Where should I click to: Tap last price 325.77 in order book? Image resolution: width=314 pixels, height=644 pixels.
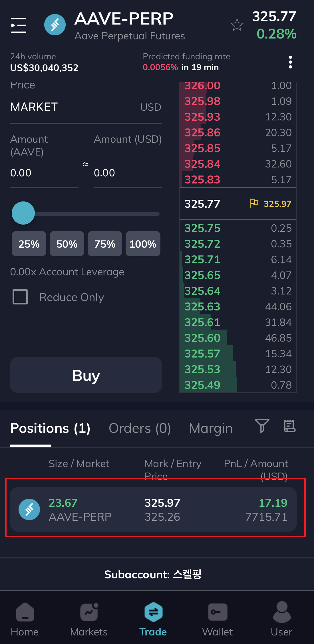(x=202, y=204)
